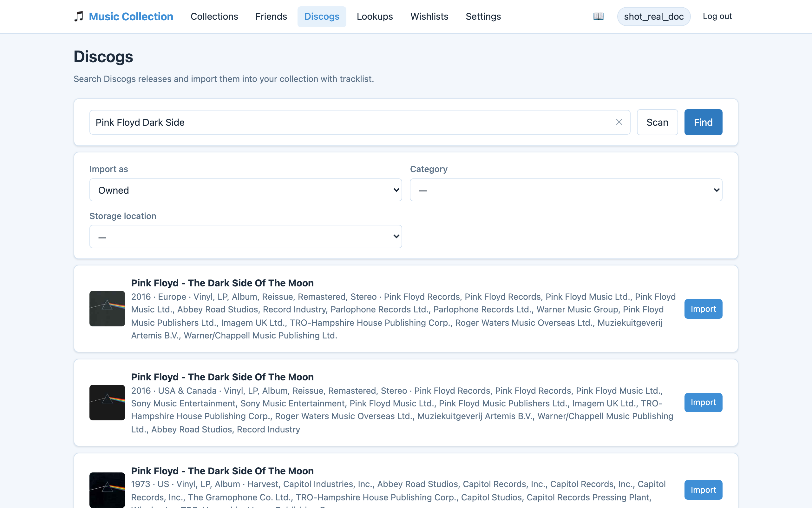Click the 'Storage location' label

coord(123,216)
